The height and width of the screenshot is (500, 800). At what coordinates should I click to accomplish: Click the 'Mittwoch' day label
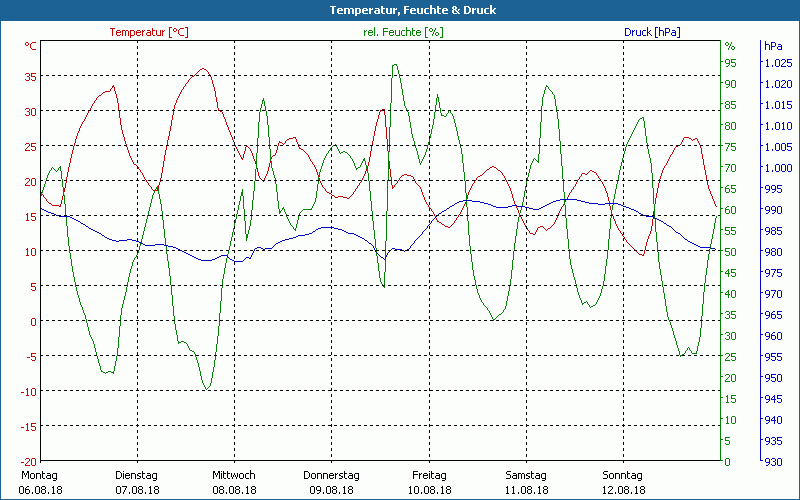tap(234, 476)
